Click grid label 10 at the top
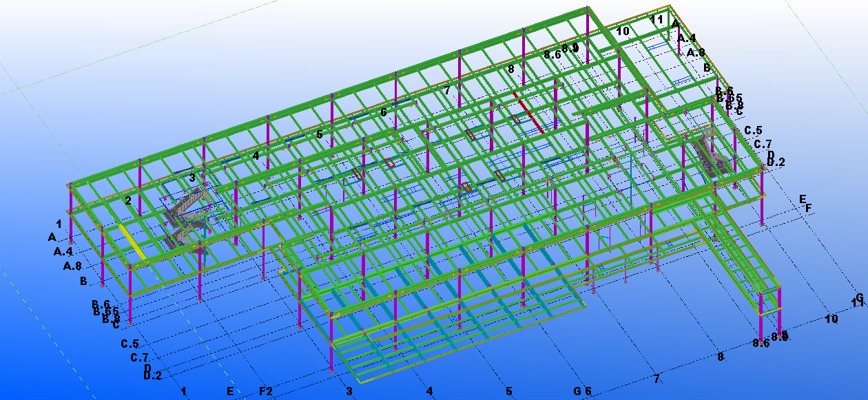The height and width of the screenshot is (400, 868). click(x=623, y=31)
